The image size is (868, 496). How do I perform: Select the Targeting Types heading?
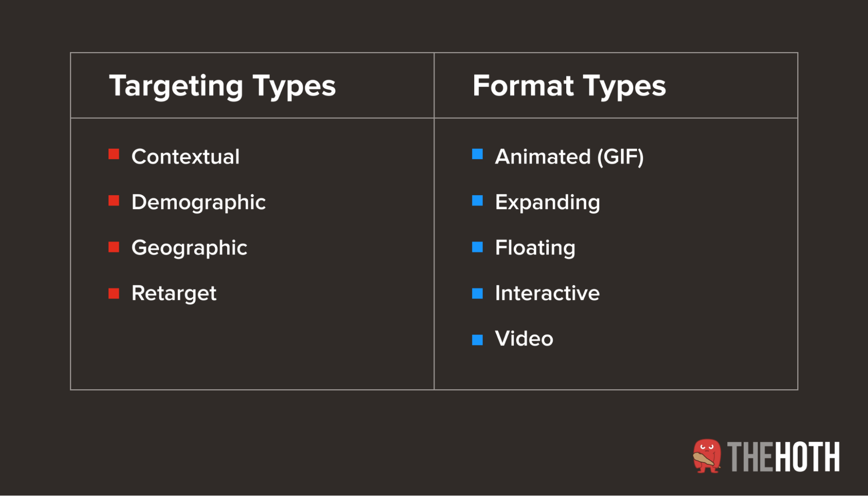coord(222,86)
